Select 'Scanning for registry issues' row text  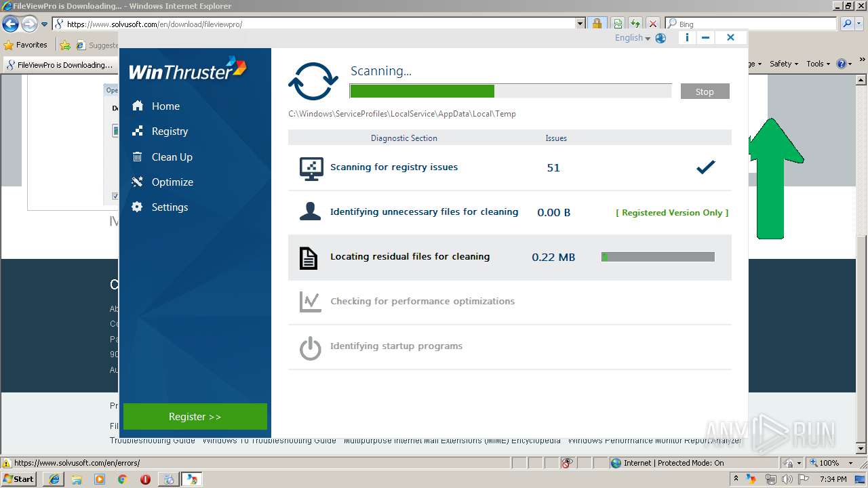(394, 167)
